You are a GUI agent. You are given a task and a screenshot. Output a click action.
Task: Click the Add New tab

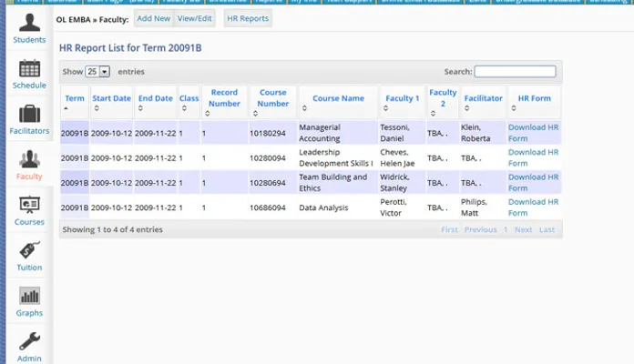point(153,18)
